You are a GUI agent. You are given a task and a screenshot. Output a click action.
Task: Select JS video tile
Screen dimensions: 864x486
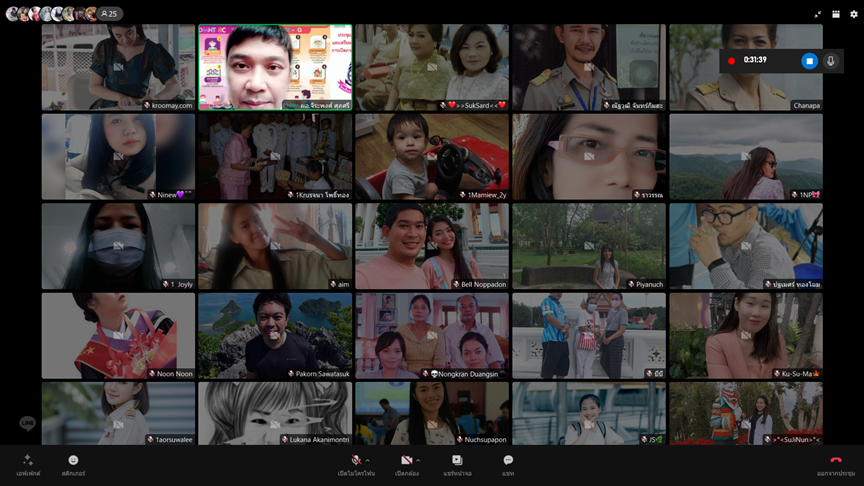click(589, 413)
